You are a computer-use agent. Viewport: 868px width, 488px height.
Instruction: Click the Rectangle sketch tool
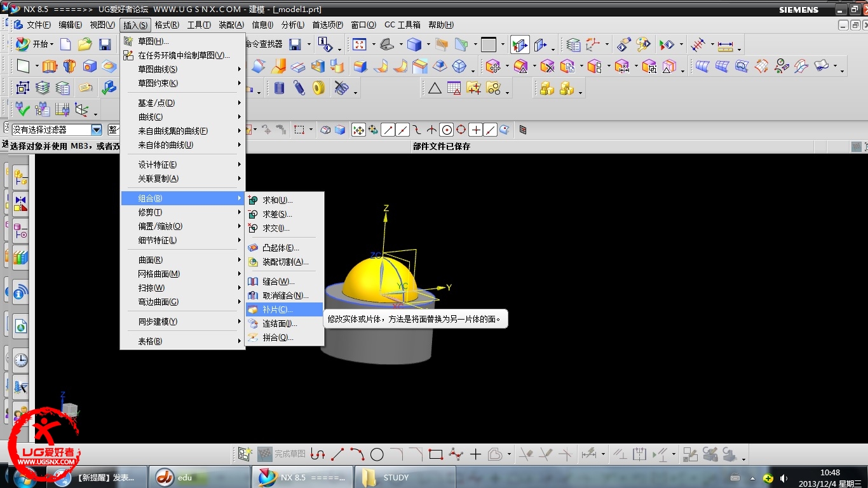pos(436,454)
